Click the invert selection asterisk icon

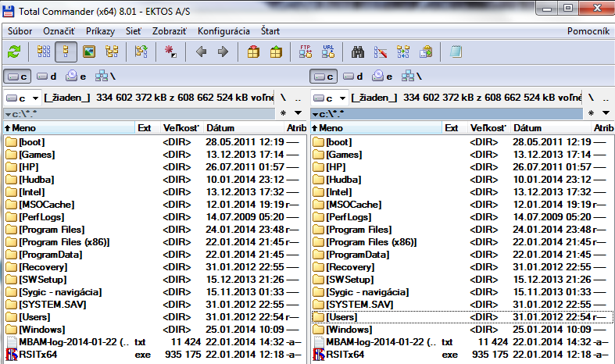pos(170,52)
